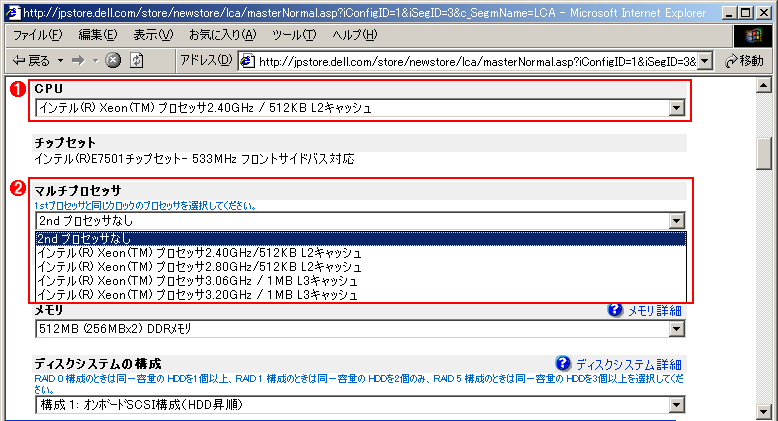This screenshot has width=778, height=421.
Task: Select Xeon 2.40GHz/512KB L2 second processor option
Action: [x=361, y=253]
